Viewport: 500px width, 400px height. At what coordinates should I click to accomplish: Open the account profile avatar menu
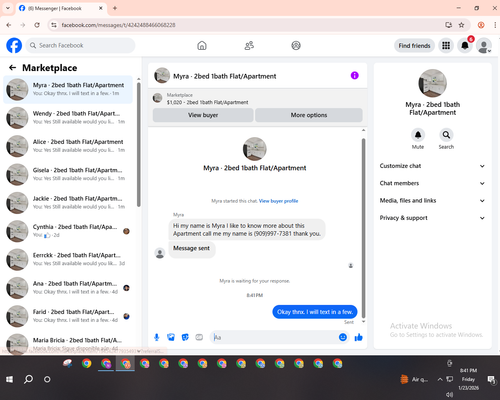(484, 46)
